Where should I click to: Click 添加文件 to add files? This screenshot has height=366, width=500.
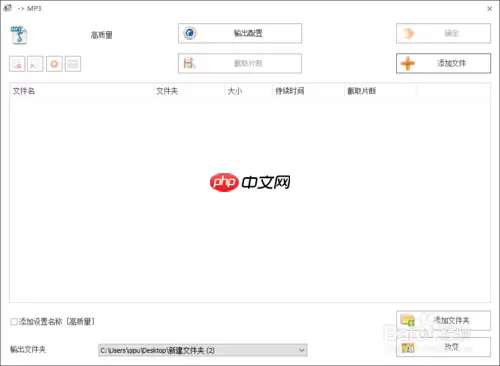(x=443, y=63)
